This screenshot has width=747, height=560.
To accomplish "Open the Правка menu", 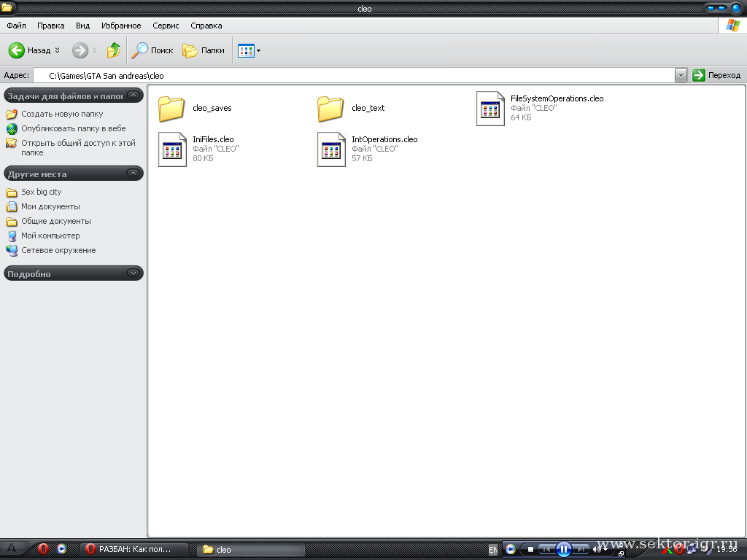I will pos(51,26).
